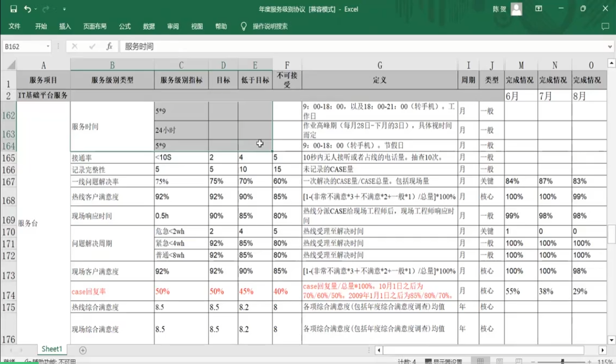This screenshot has height=364, width=616.
Task: Click the 29% cell in column O
Action: click(589, 291)
